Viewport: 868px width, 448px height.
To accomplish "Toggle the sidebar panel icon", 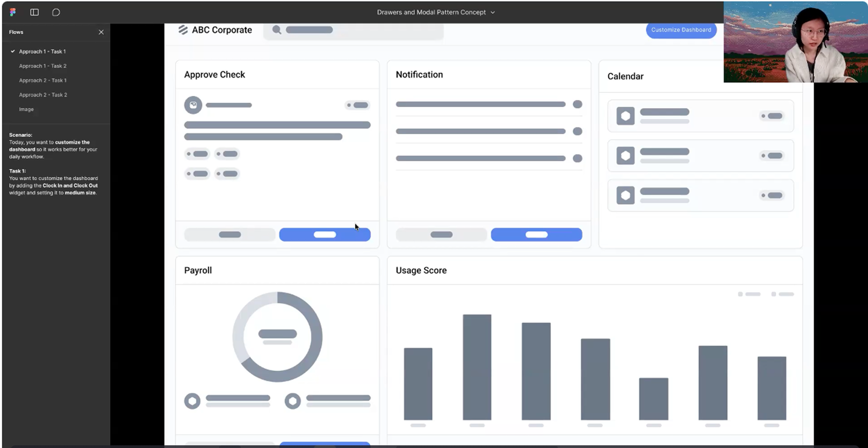I will coord(35,12).
